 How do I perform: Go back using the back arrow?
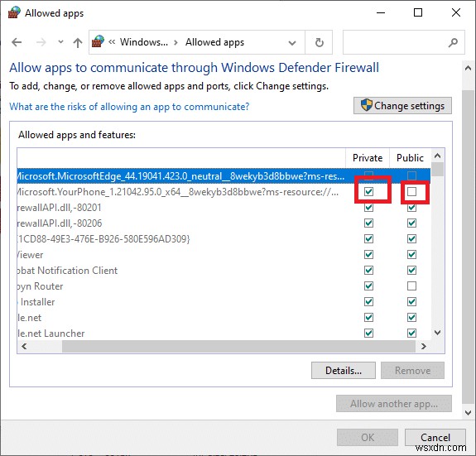[17, 42]
